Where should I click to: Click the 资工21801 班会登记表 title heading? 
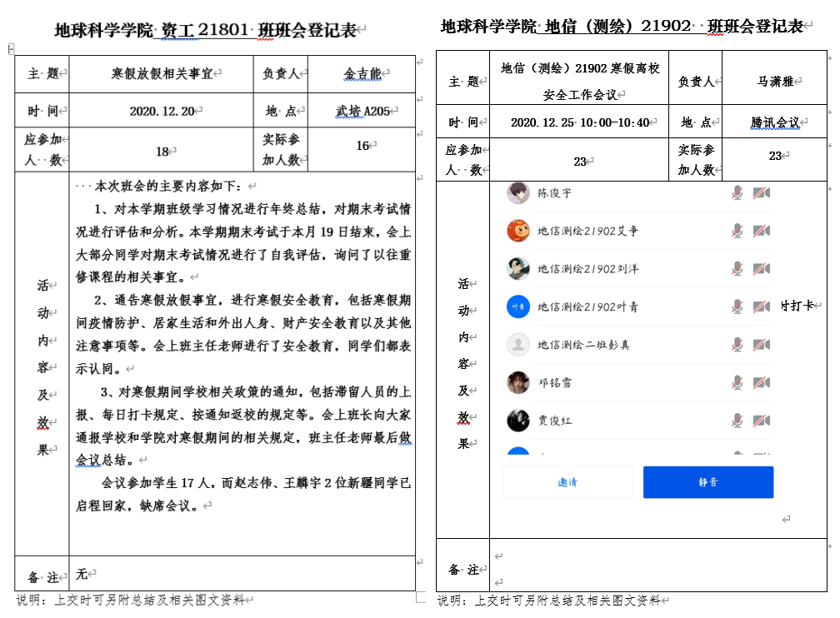[205, 31]
